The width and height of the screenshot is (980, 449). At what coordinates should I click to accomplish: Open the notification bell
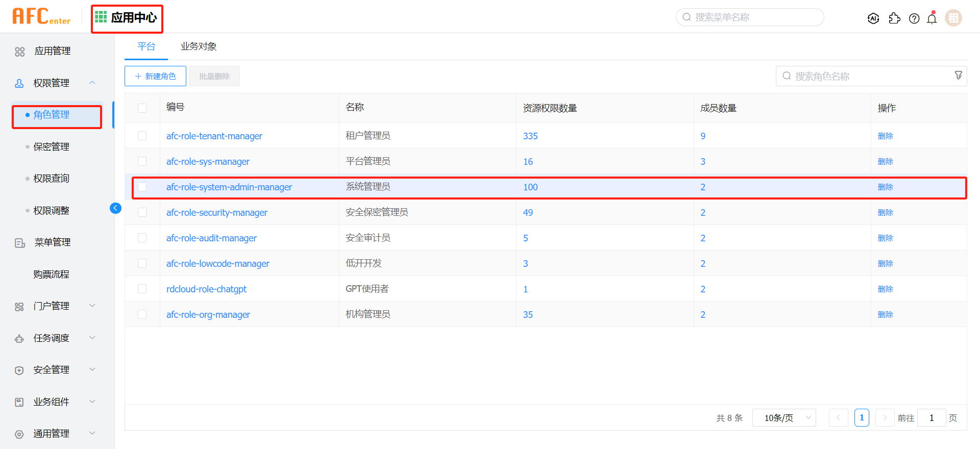[x=932, y=18]
